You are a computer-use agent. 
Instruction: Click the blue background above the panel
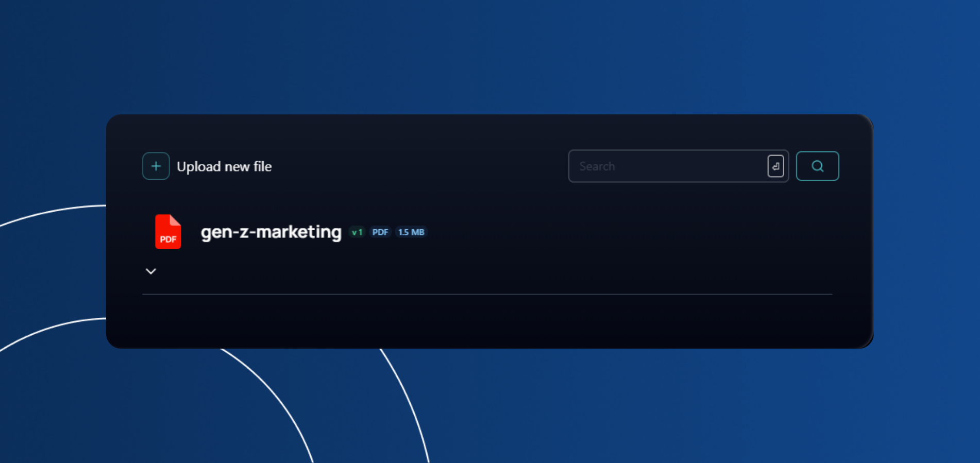click(489, 57)
